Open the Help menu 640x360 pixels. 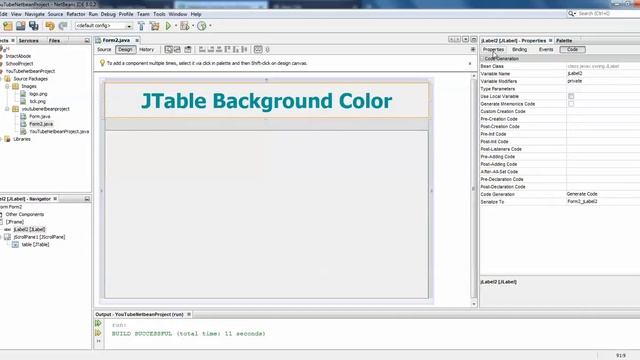[x=196, y=14]
